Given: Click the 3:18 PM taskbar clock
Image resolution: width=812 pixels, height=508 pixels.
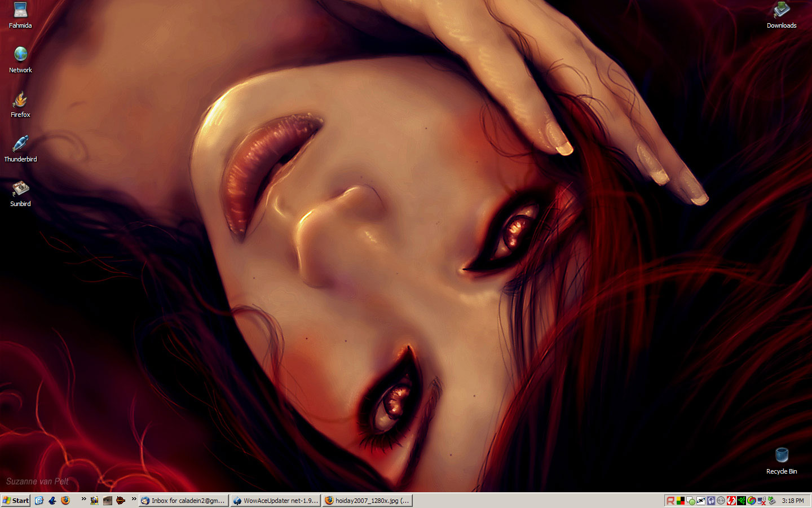Looking at the screenshot, I should point(793,501).
